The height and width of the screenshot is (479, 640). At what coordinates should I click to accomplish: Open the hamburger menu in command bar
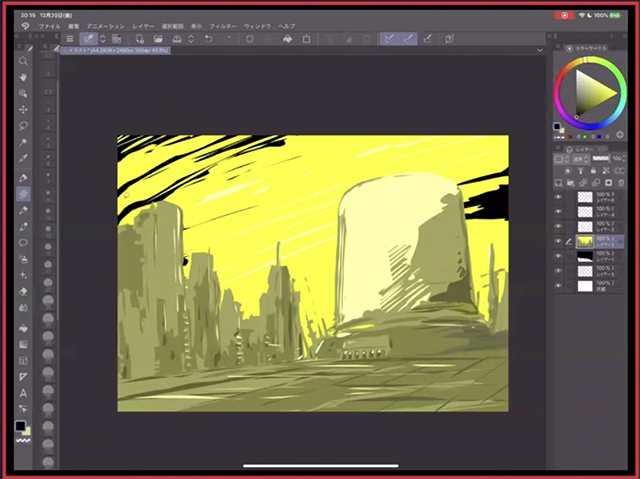tap(70, 38)
